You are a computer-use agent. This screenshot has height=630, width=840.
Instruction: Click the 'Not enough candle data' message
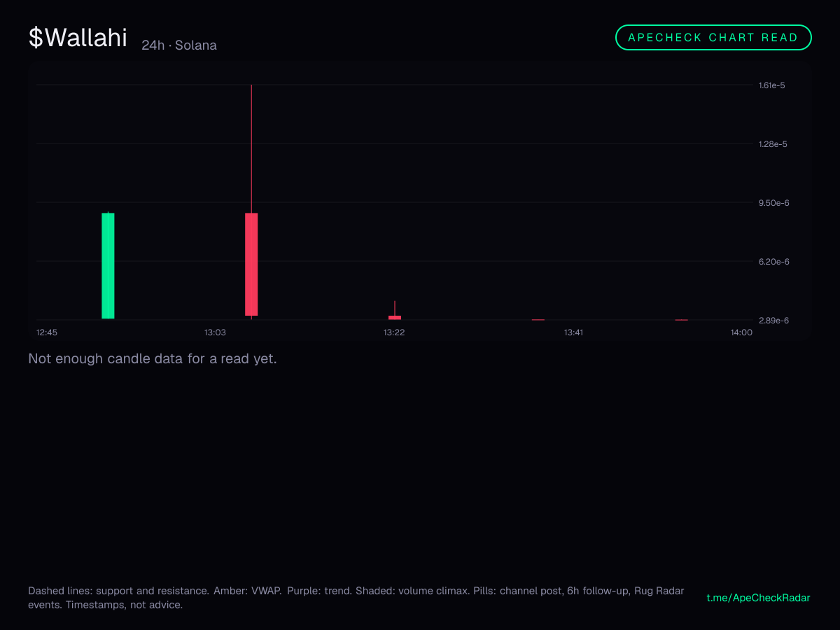pyautogui.click(x=153, y=359)
